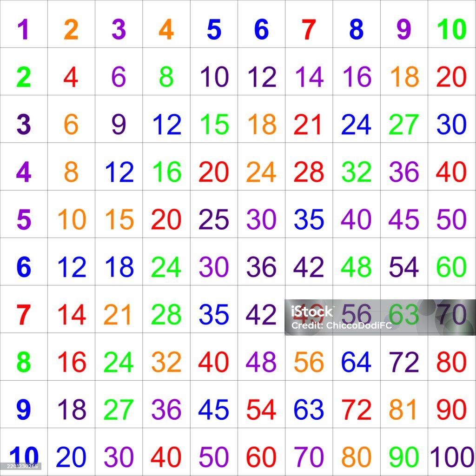Select the dark purple 72 cell
The width and height of the screenshot is (476, 476).
[x=404, y=362]
